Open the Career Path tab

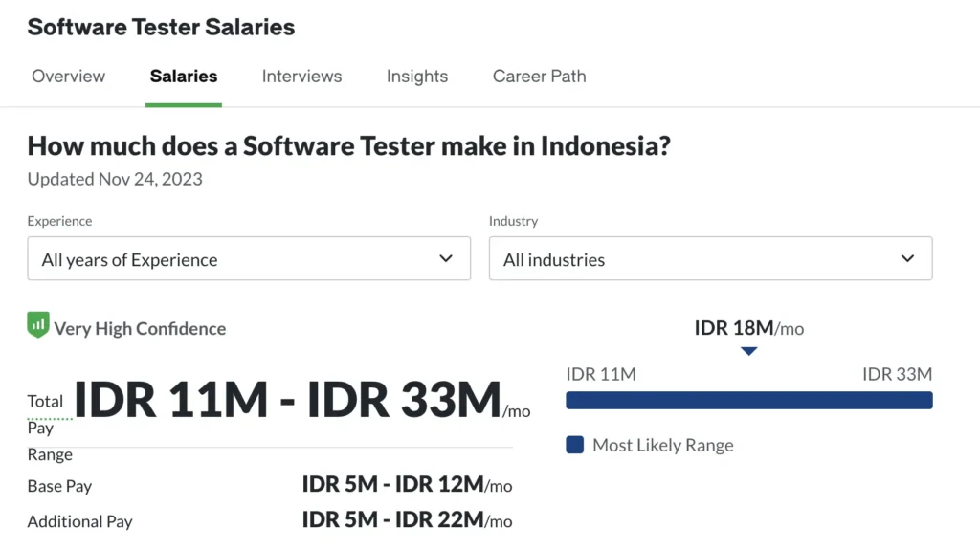[x=540, y=77]
